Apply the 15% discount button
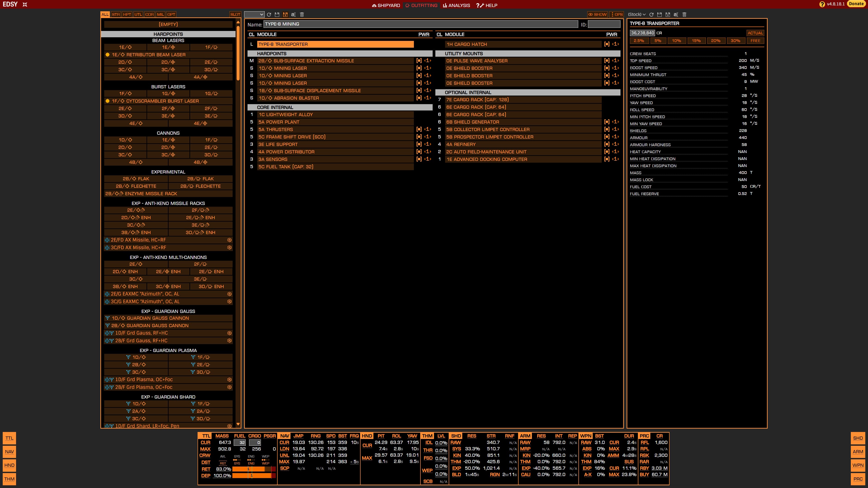Viewport: 868px width, 488px height. click(x=696, y=41)
